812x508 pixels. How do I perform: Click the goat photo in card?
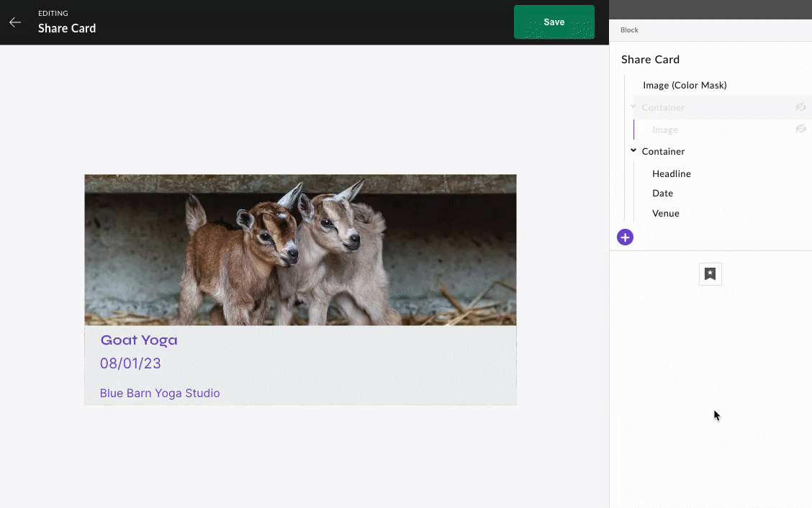click(x=300, y=250)
